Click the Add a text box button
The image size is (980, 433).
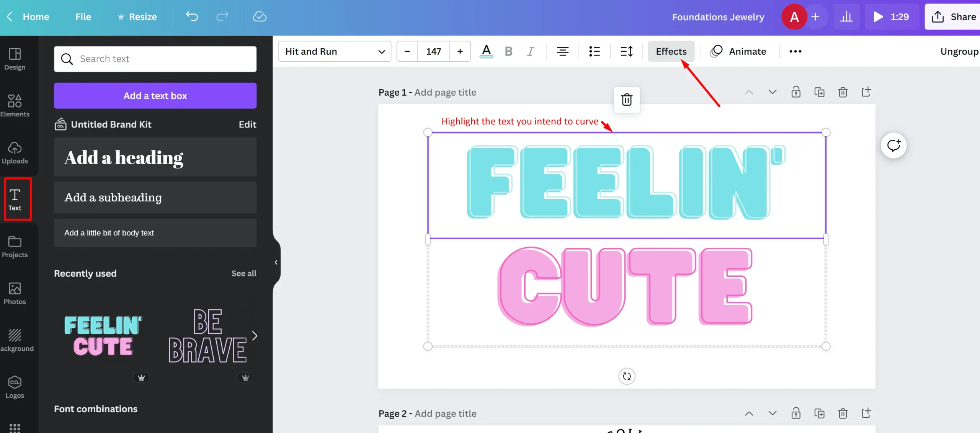(155, 96)
